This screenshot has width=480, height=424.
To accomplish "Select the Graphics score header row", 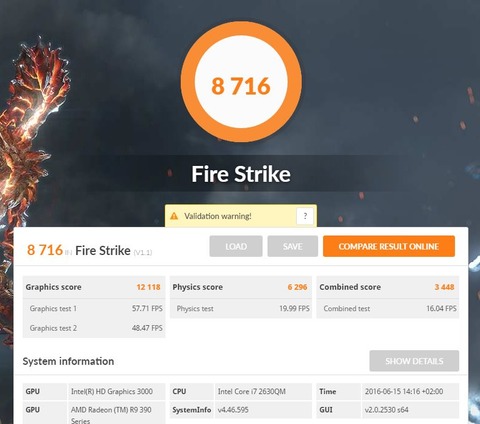I will tap(94, 287).
